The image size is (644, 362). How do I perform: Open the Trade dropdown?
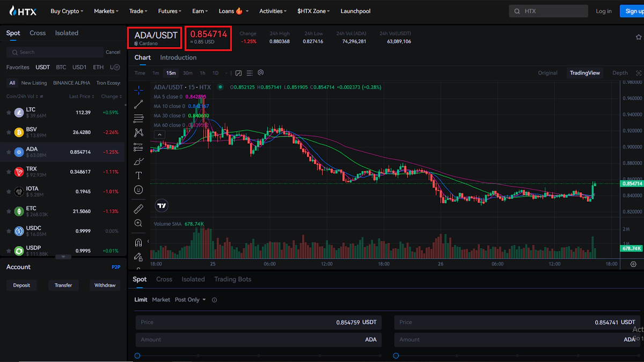pos(138,11)
